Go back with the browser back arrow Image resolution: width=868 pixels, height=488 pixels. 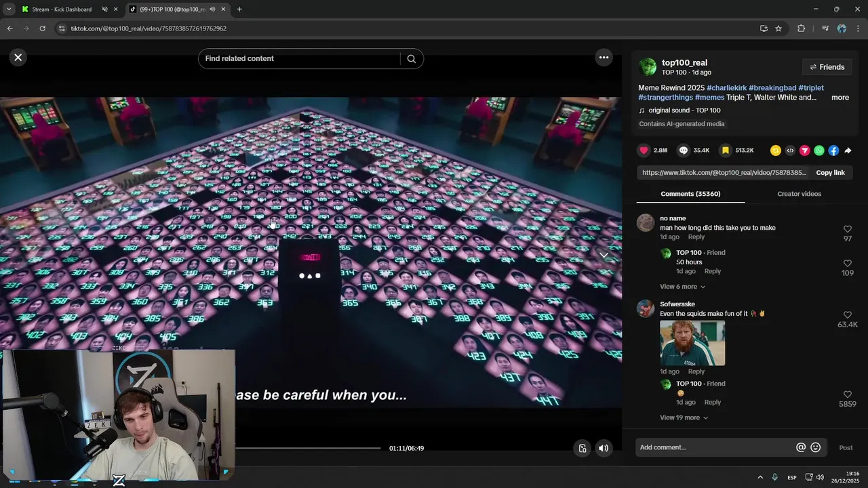pyautogui.click(x=9, y=28)
